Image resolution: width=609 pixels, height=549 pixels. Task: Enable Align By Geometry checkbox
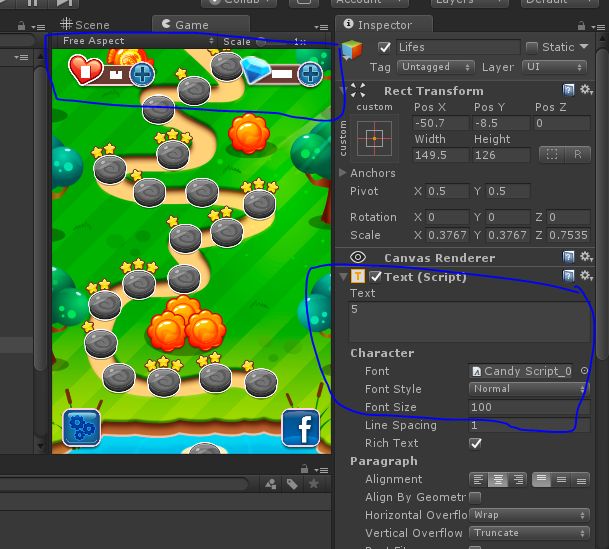pyautogui.click(x=475, y=497)
